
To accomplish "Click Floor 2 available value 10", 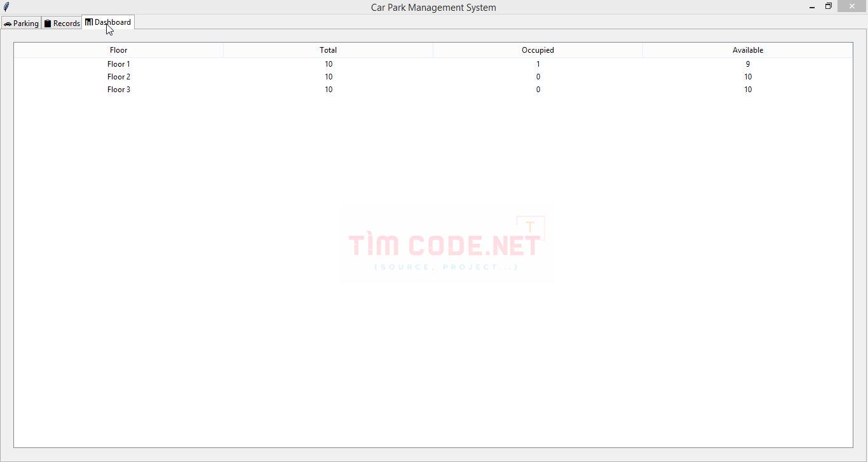I will [748, 77].
